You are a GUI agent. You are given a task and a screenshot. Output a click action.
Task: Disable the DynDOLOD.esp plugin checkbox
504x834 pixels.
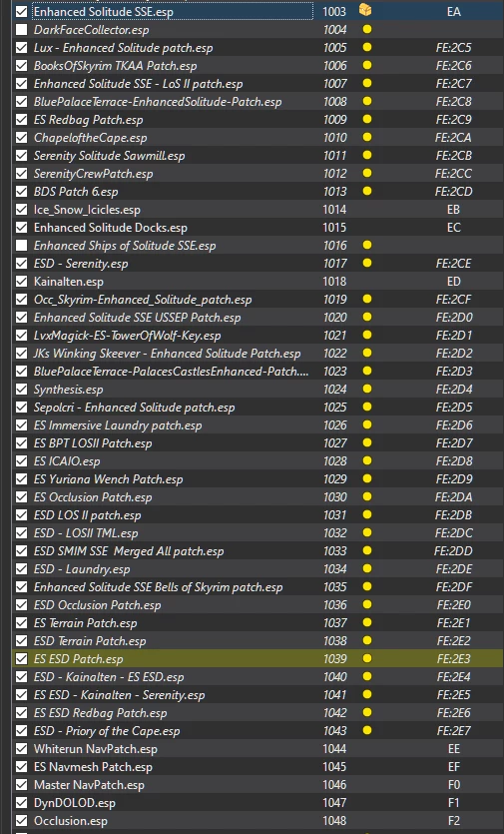pyautogui.click(x=21, y=803)
